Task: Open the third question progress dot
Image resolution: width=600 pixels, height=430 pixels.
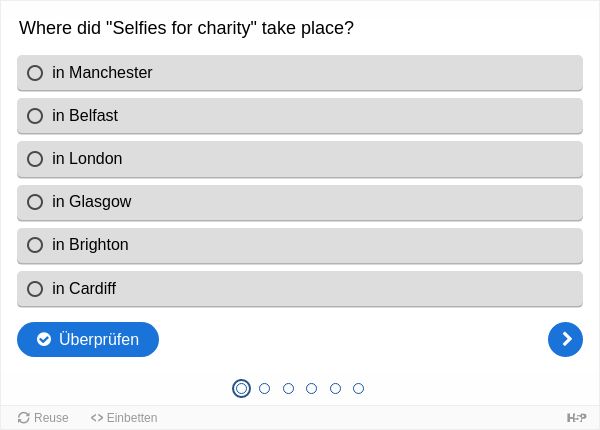Action: [288, 388]
